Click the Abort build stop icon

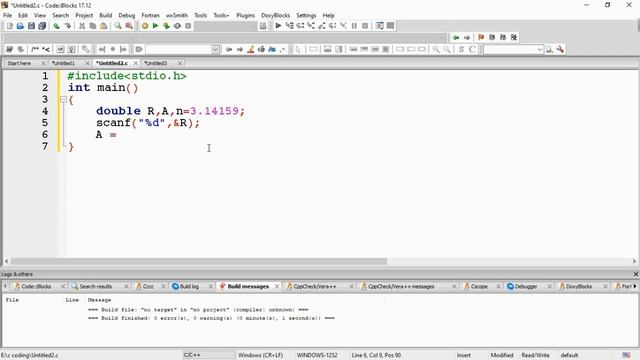click(188, 26)
